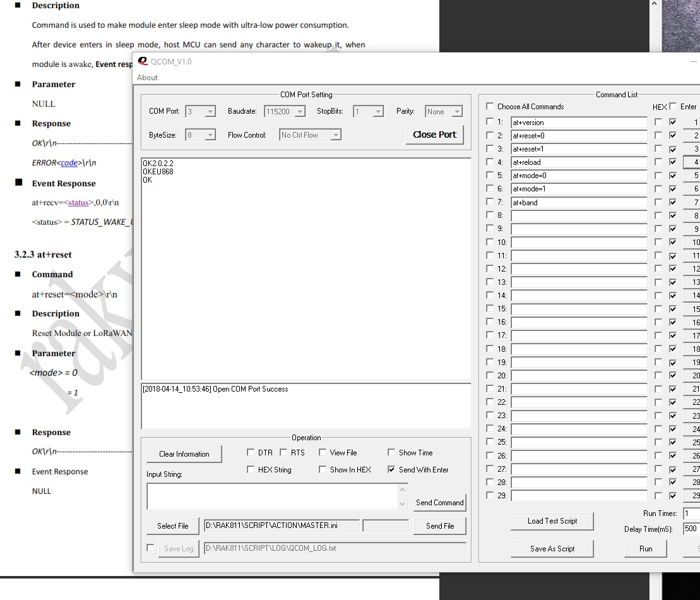The width and height of the screenshot is (700, 600).
Task: Click the at+version command field
Action: tap(578, 123)
